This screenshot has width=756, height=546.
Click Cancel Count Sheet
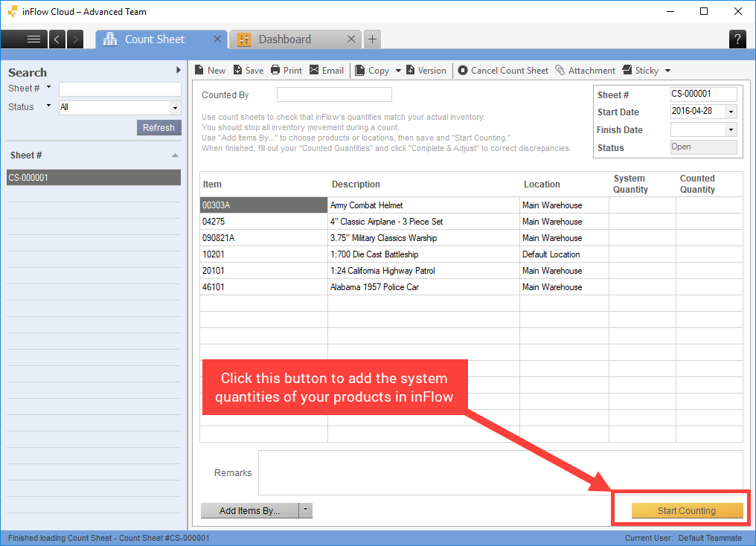(x=503, y=71)
